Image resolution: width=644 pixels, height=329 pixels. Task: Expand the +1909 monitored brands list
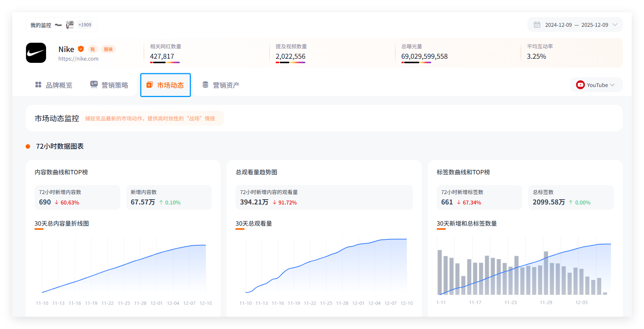[x=85, y=25]
